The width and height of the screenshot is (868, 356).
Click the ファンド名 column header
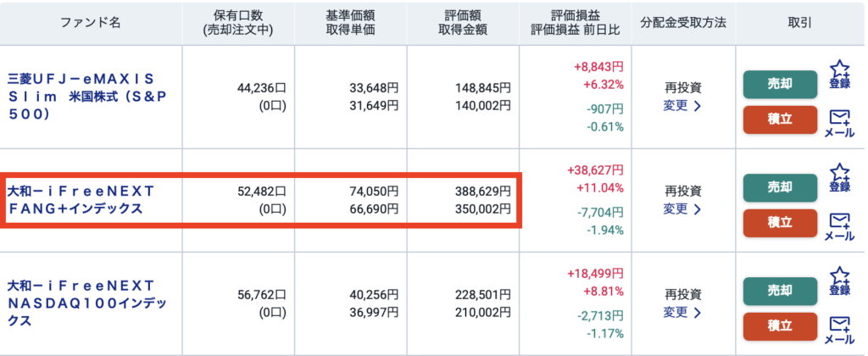coord(91,23)
